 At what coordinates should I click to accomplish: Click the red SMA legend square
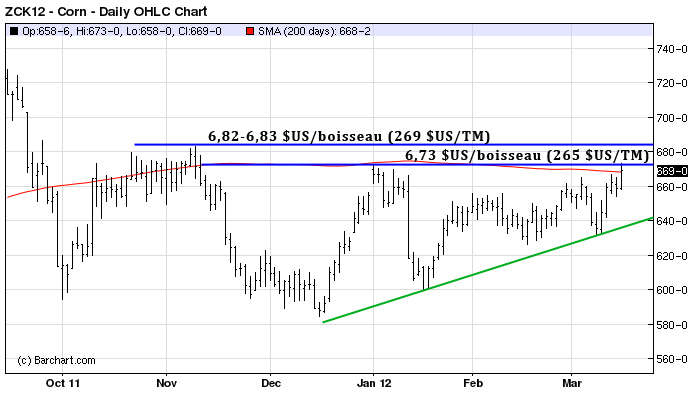(x=250, y=31)
